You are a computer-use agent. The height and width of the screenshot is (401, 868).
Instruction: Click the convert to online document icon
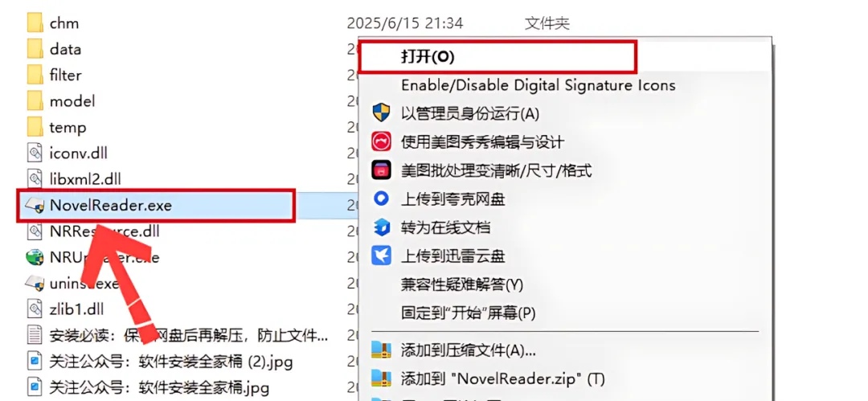(382, 227)
